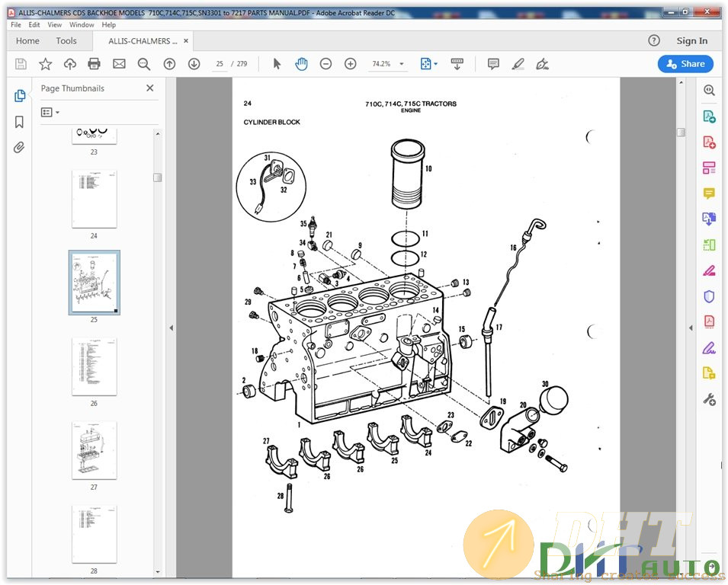Click the document vertical scrollbar handle
The height and width of the screenshot is (585, 728).
point(681,133)
